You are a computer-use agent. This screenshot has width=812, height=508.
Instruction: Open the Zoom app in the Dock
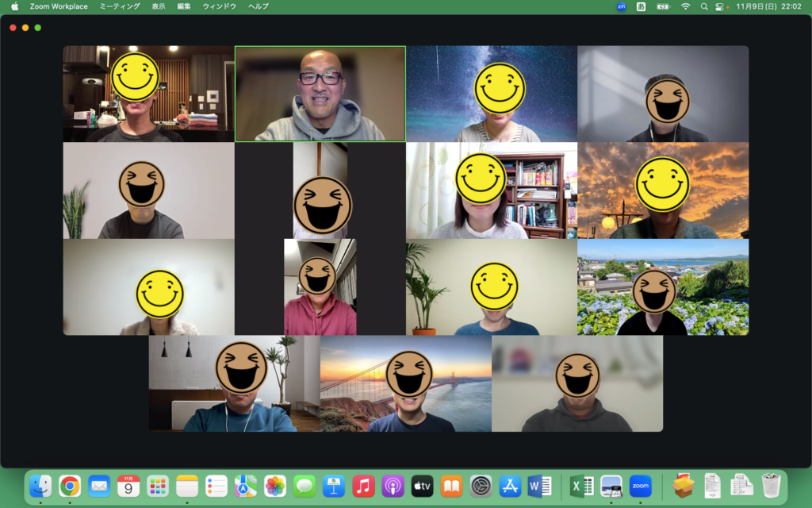pyautogui.click(x=640, y=486)
